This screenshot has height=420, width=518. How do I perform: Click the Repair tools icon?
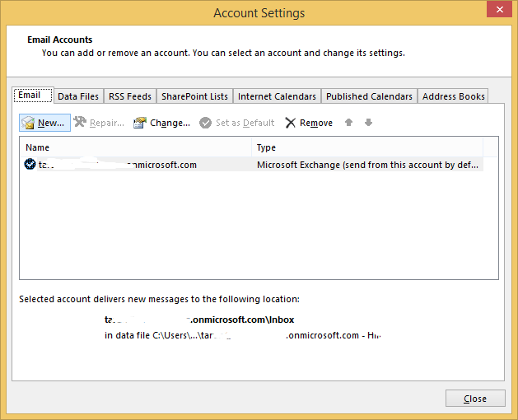pyautogui.click(x=80, y=122)
